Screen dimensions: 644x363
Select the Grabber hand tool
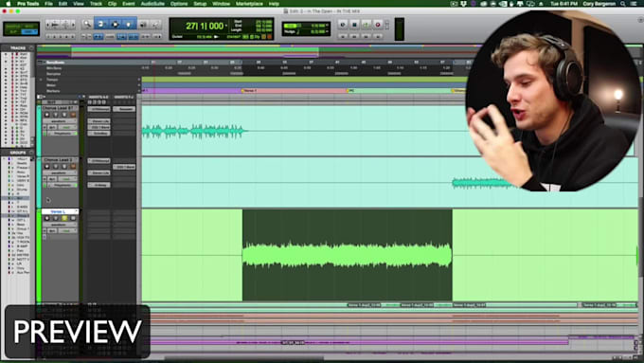129,25
